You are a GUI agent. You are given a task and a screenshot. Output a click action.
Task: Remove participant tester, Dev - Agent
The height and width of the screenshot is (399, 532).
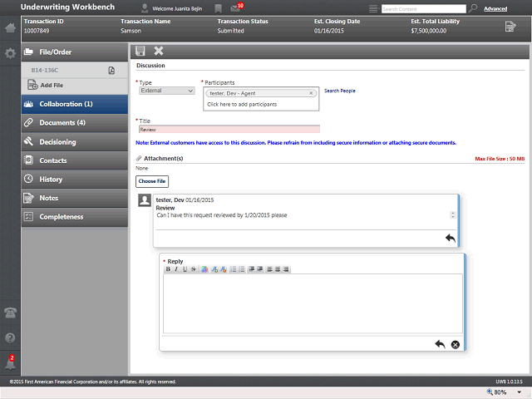pos(311,93)
